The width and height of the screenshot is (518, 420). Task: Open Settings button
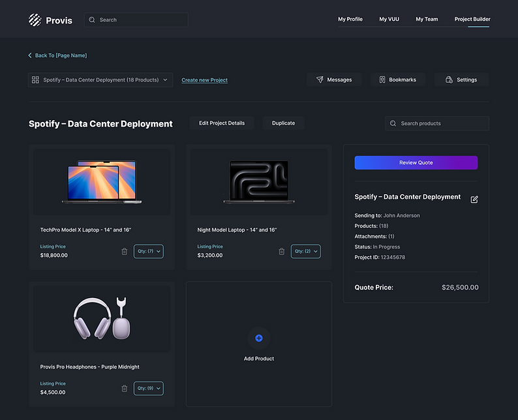tap(462, 80)
